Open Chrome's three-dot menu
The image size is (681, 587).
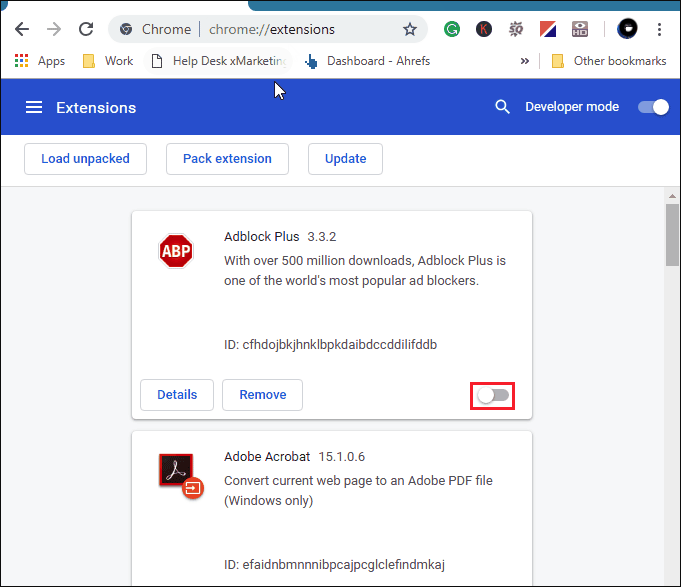point(659,30)
